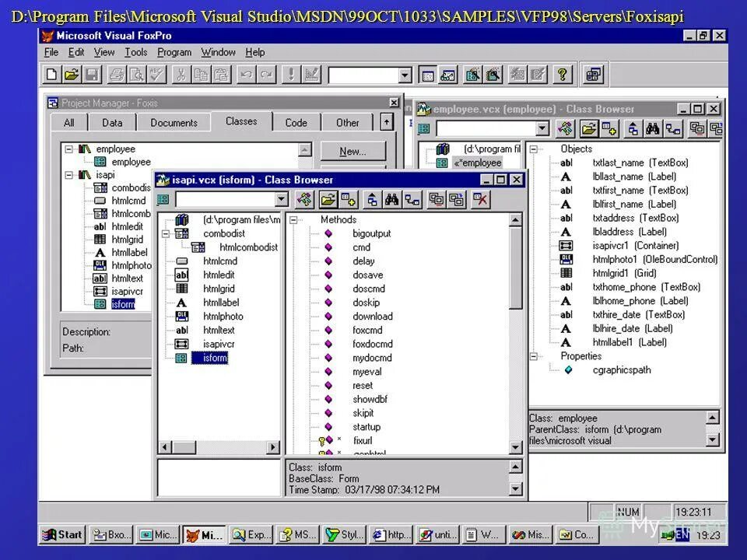Select the isapivcr class in isapi.vcx tree

(219, 344)
